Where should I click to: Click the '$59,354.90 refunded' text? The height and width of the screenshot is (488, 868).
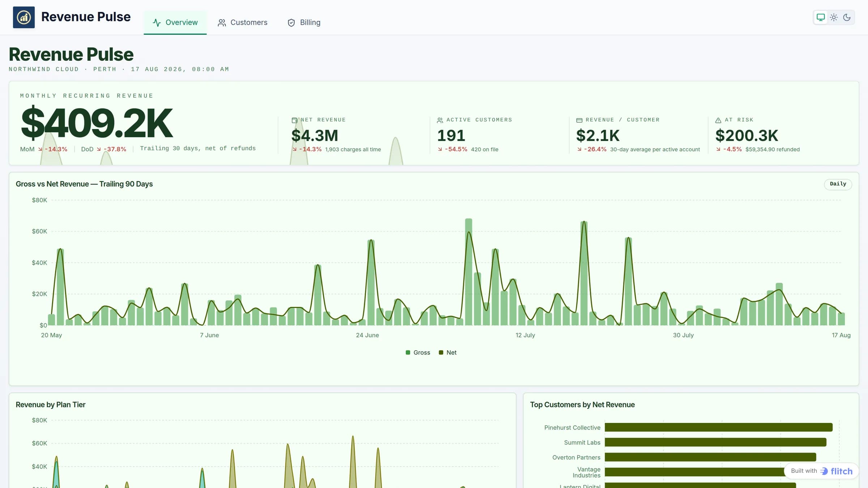(773, 149)
